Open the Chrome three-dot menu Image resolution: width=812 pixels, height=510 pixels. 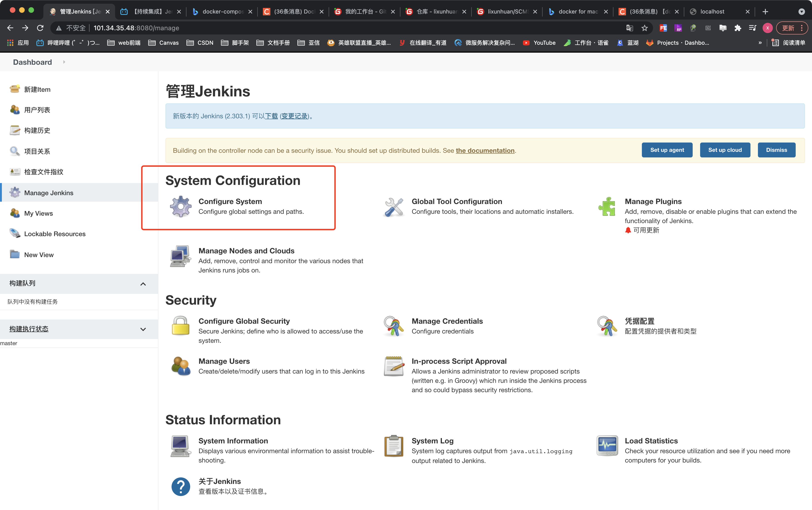[x=802, y=28]
